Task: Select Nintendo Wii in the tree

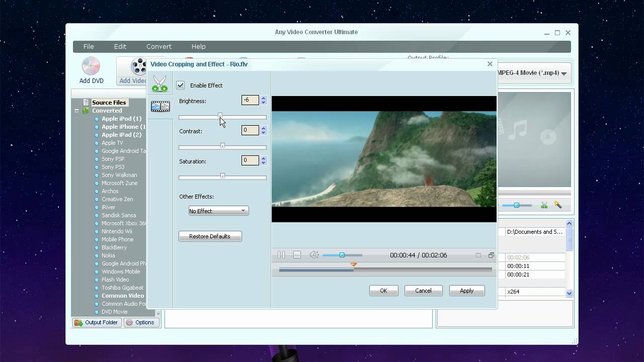Action: click(117, 231)
